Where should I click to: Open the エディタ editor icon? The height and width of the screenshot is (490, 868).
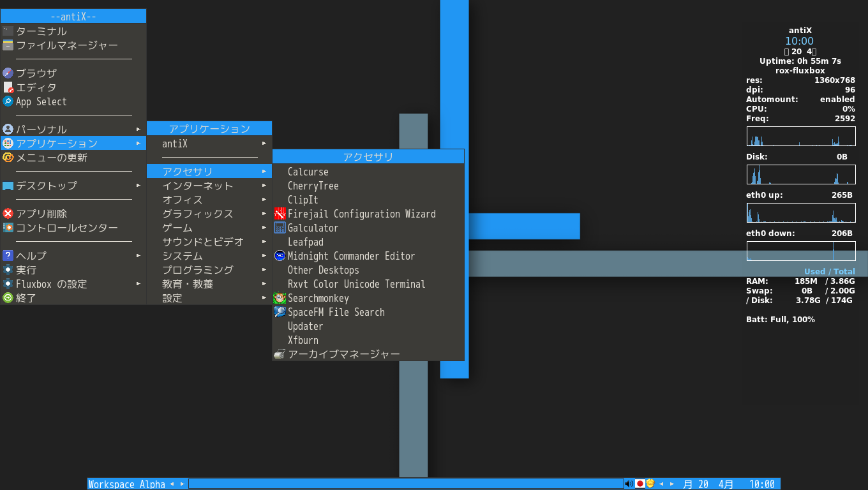[8, 87]
